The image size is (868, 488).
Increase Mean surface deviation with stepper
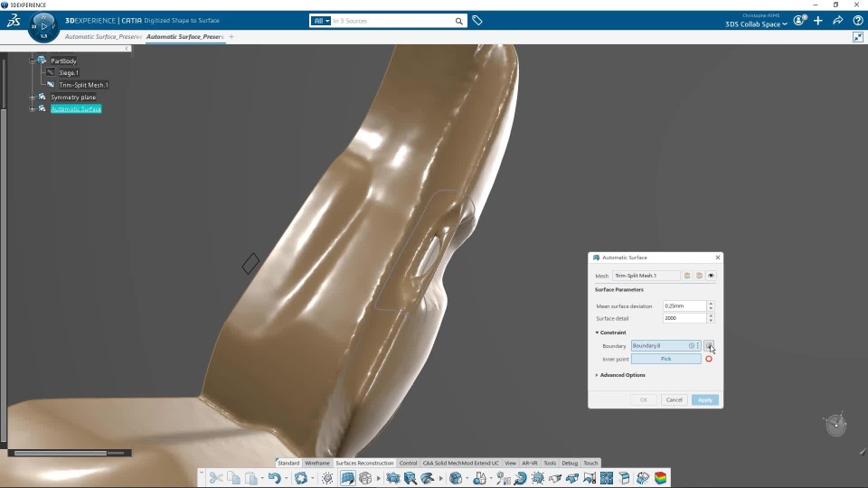(x=711, y=304)
